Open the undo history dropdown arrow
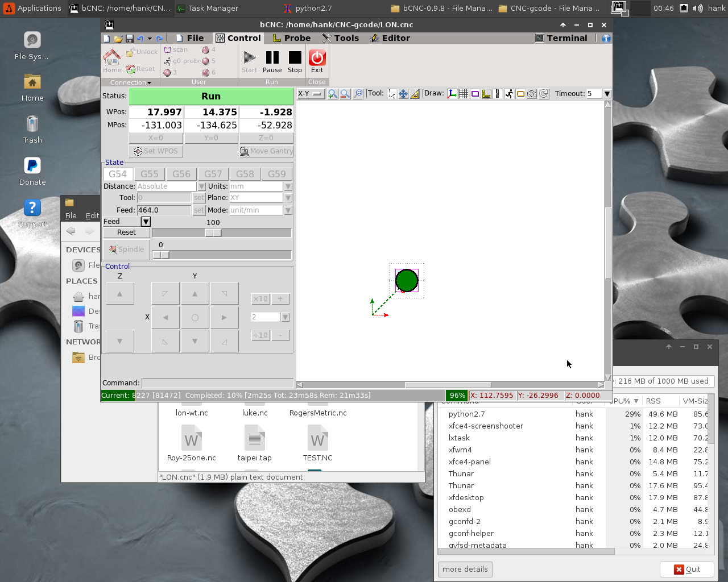This screenshot has width=728, height=582. click(x=150, y=39)
